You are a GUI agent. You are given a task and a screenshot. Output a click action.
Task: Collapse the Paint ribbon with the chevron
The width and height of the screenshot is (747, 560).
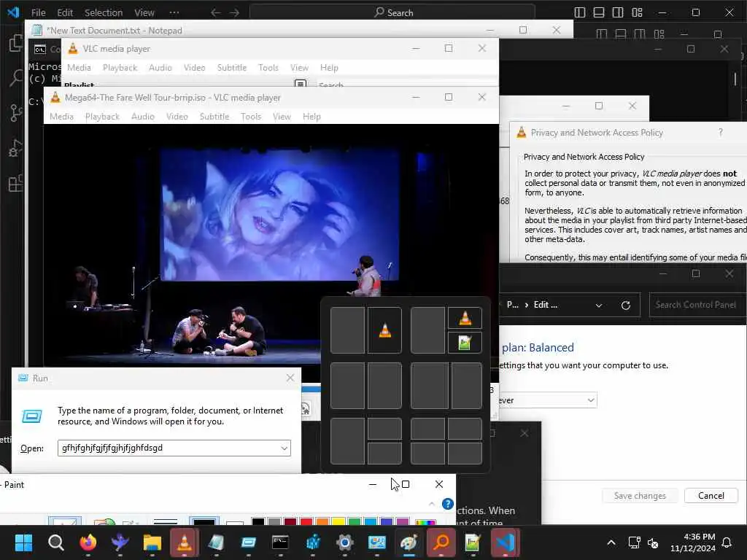[432, 504]
